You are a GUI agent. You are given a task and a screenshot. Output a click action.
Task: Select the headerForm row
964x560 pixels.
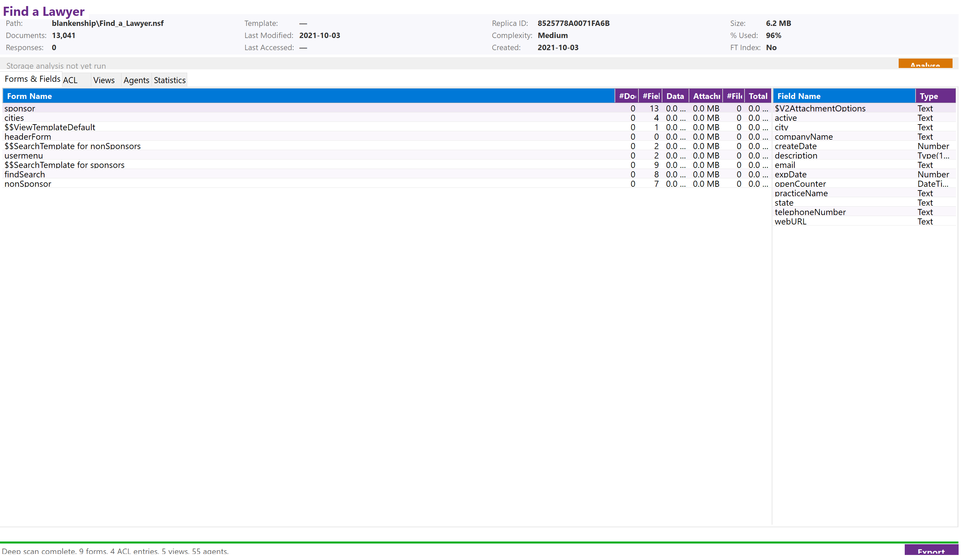coord(28,136)
